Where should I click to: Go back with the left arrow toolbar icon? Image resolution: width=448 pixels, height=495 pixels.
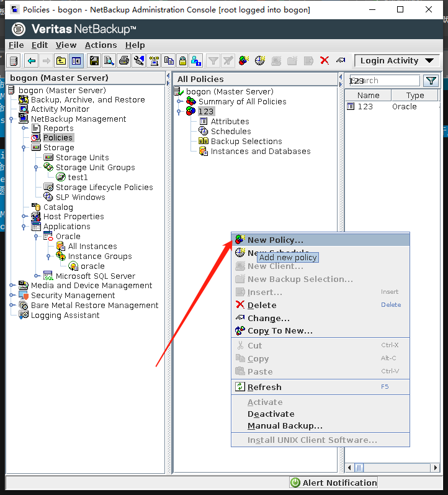pyautogui.click(x=32, y=61)
